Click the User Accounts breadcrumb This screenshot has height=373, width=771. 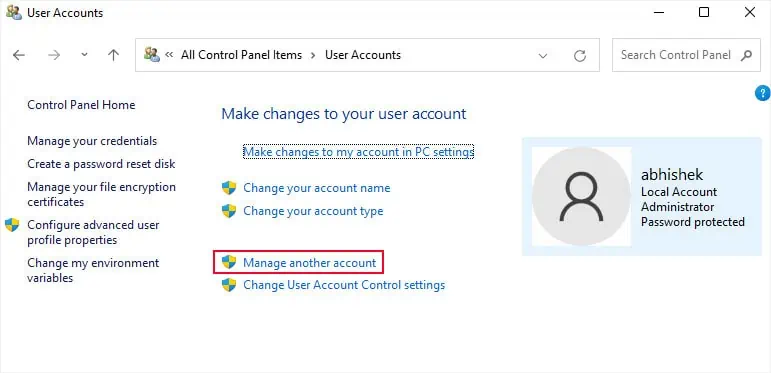(363, 55)
